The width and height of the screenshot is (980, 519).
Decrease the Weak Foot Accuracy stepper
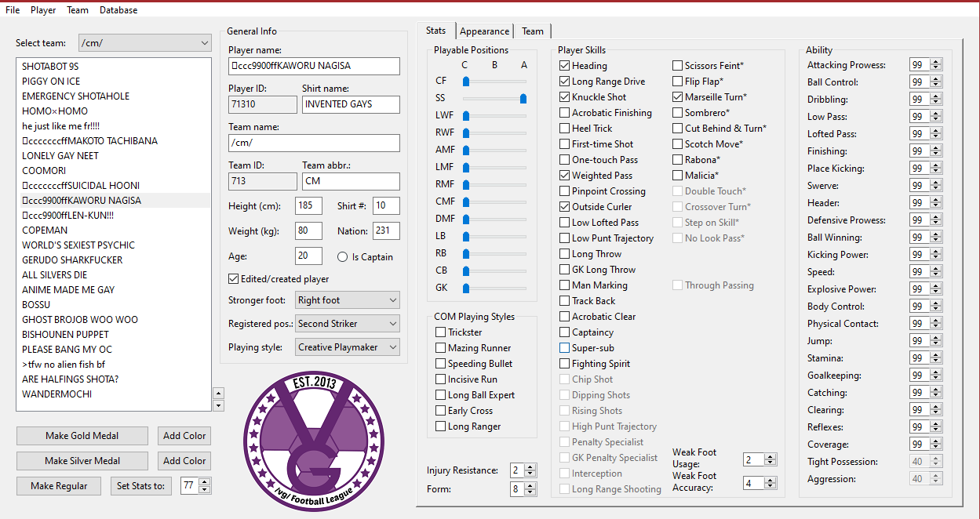pos(771,487)
